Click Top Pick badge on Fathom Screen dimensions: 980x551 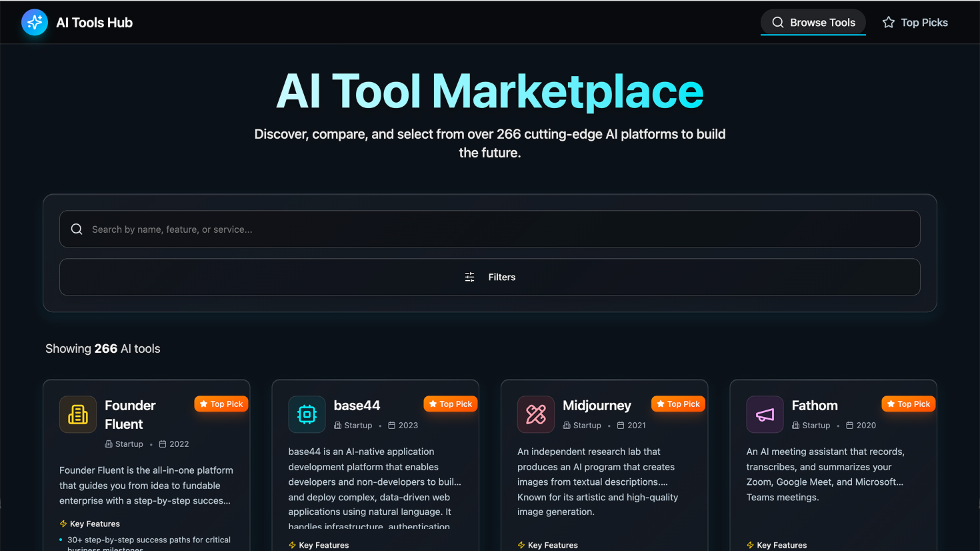point(909,404)
